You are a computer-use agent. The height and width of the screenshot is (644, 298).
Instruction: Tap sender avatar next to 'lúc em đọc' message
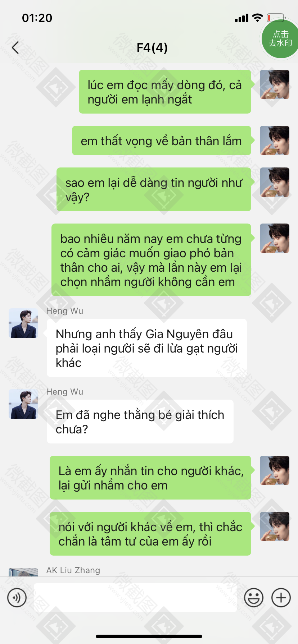275,84
